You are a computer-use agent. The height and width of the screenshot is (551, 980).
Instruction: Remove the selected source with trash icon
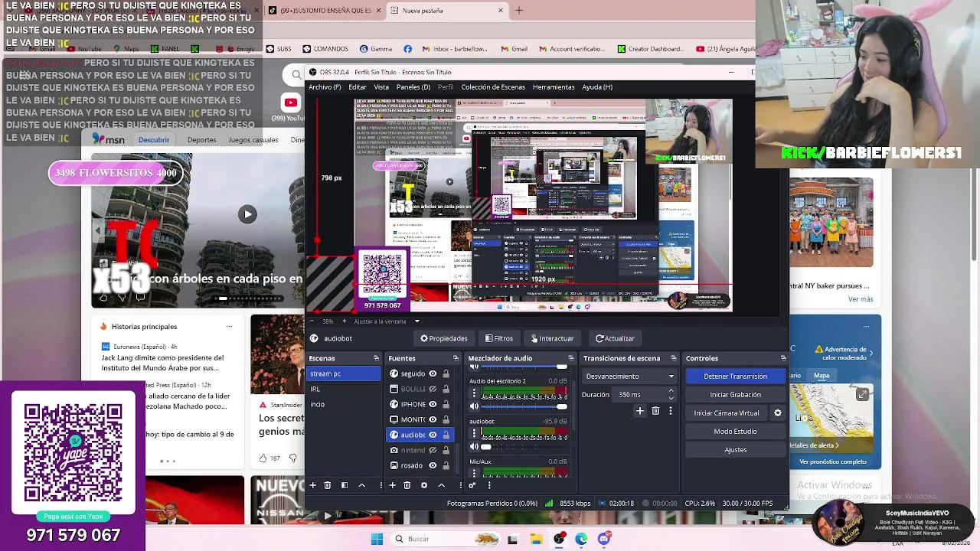(407, 485)
